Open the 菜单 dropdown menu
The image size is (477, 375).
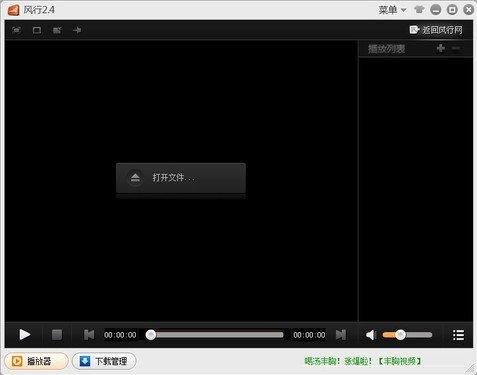(392, 10)
